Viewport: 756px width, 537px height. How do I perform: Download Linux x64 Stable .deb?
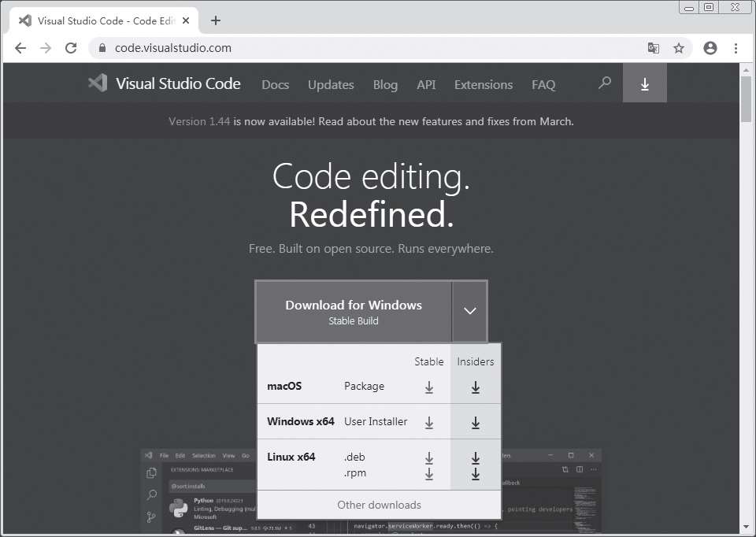point(428,458)
